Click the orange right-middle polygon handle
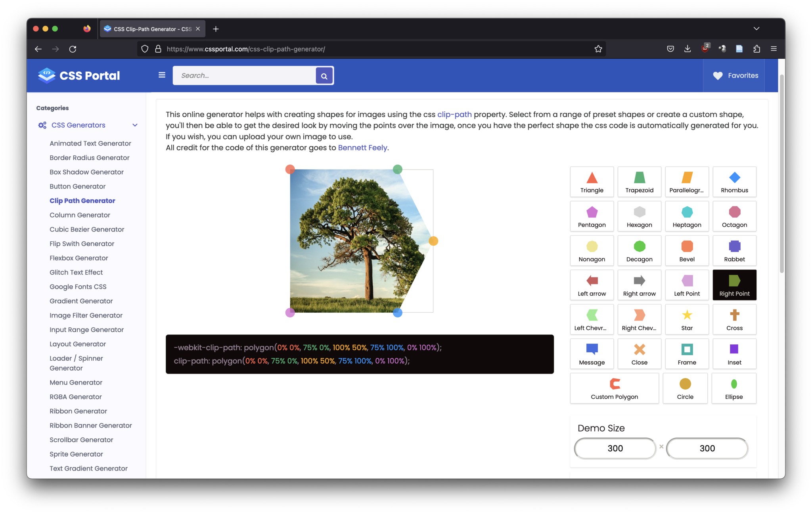Screen dimensions: 812x514 [x=433, y=241]
